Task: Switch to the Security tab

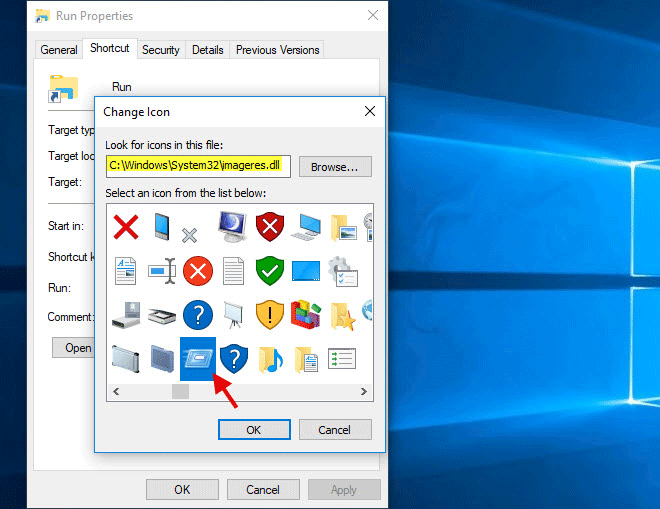Action: point(161,50)
